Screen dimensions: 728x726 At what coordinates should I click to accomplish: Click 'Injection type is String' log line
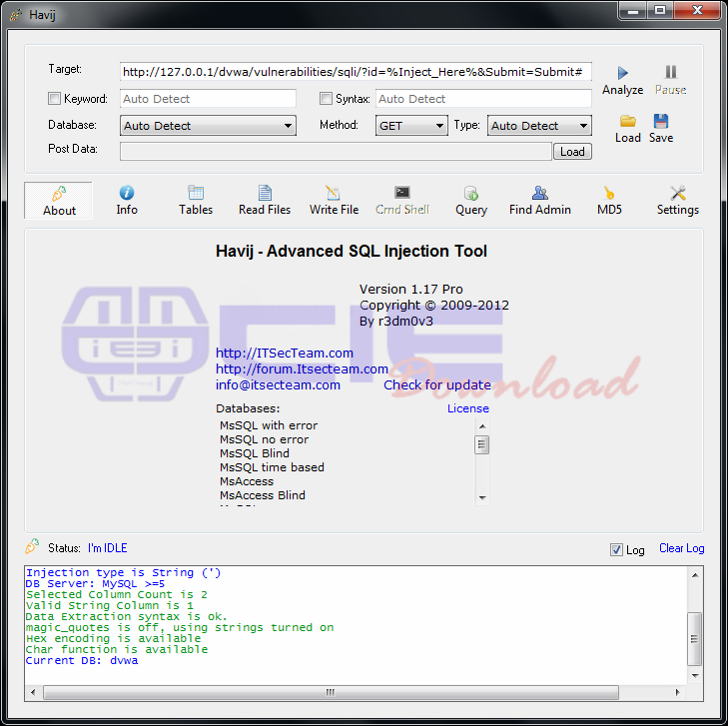point(124,573)
